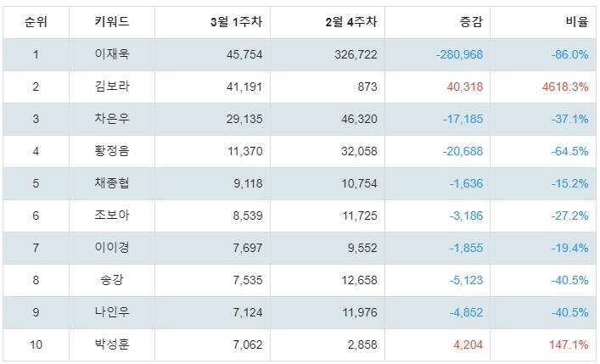Choose the 송강 keyword entry
The height and width of the screenshot is (364, 600).
click(112, 280)
